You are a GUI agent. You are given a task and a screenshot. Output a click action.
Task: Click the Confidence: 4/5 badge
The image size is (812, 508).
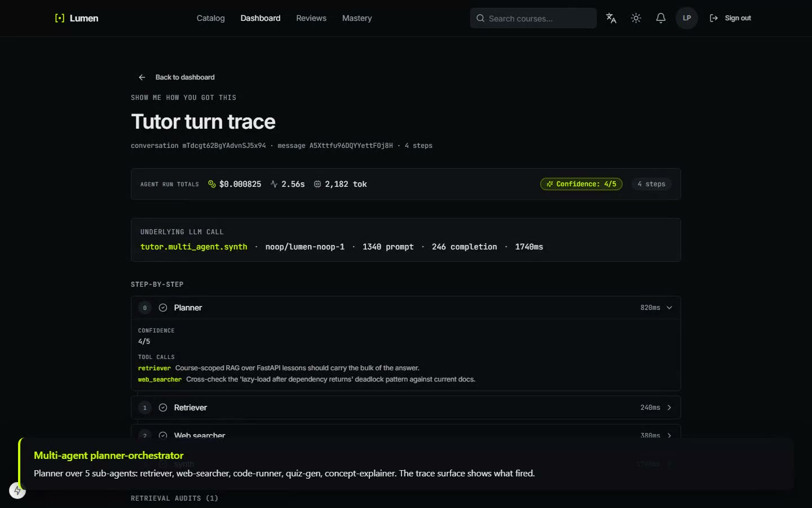click(581, 184)
